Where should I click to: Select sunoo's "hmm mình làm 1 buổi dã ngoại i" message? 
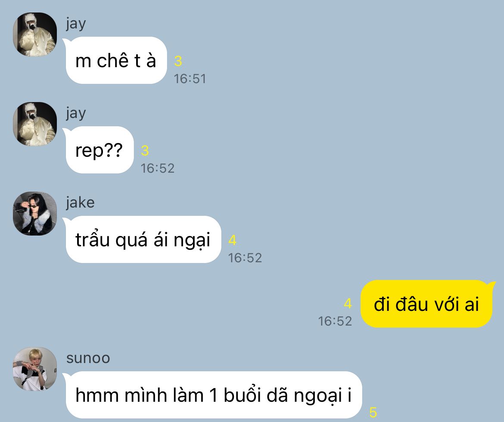[213, 395]
